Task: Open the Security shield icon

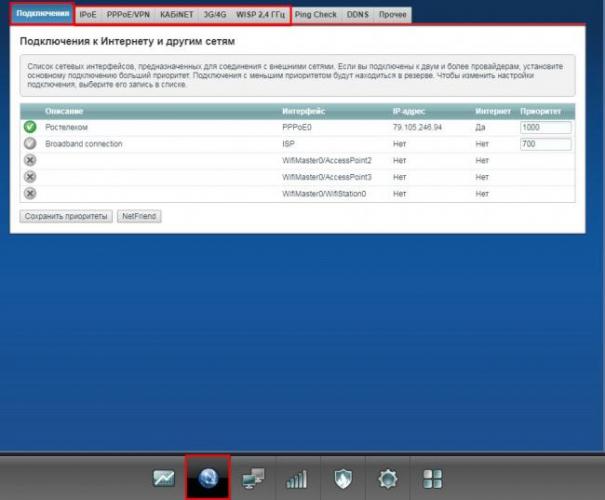Action: click(x=341, y=479)
